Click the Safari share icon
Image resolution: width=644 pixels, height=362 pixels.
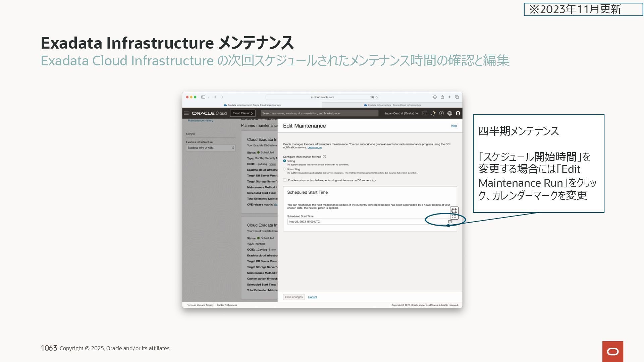(442, 97)
